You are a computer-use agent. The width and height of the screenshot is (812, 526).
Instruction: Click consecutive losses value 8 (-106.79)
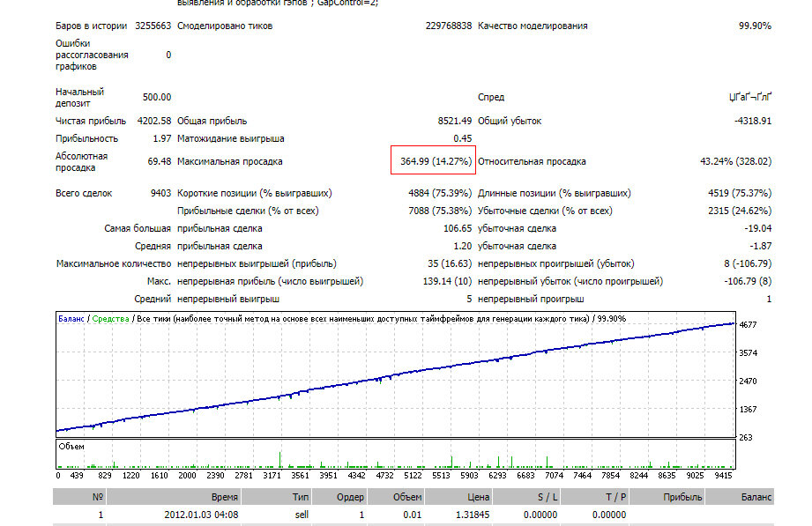(x=748, y=264)
